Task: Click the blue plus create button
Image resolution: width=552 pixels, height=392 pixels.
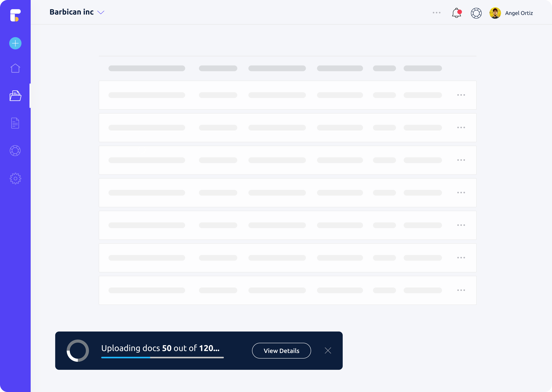Action: (15, 43)
